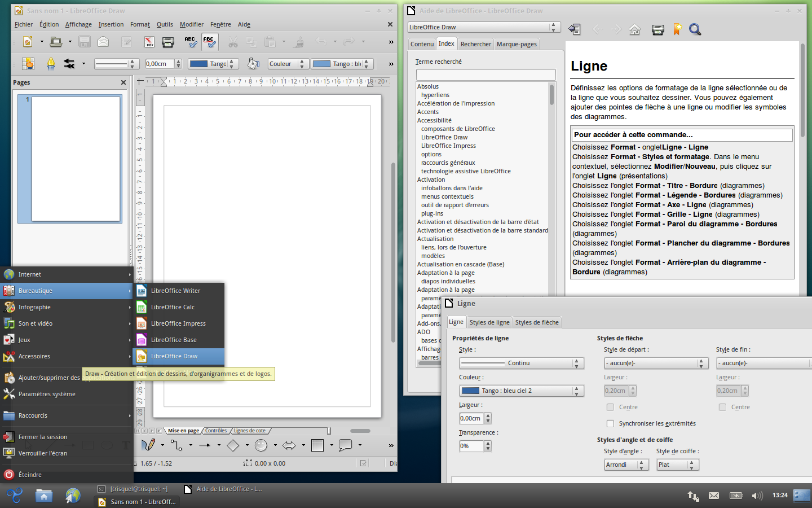Select the diamond Basic shapes tool
Screen dimensions: 812x508
(233, 445)
